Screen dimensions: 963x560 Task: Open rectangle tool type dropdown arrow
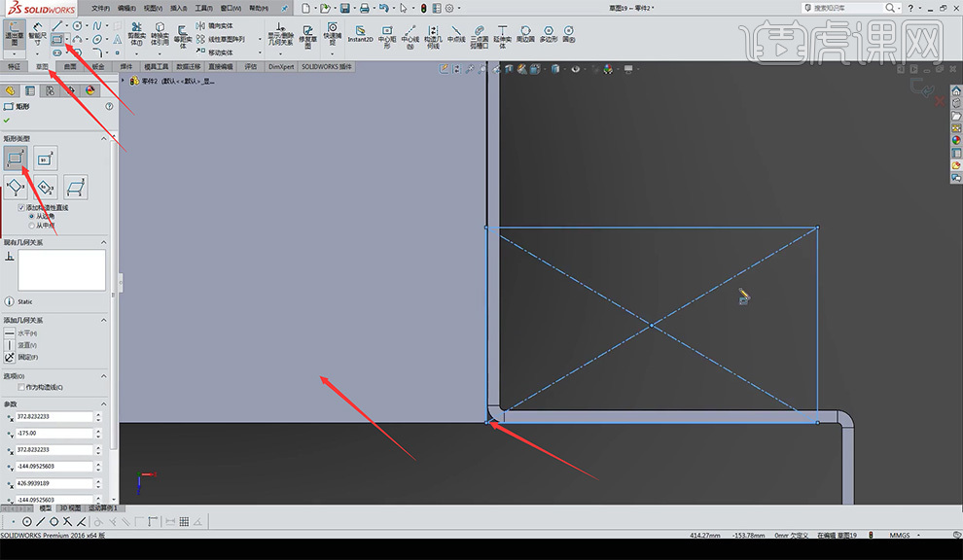pyautogui.click(x=66, y=39)
